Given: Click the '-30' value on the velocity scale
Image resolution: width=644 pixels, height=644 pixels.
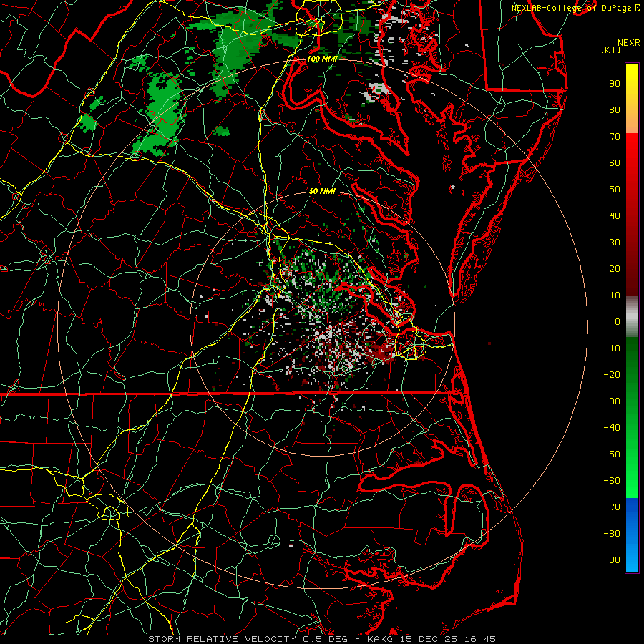Looking at the screenshot, I should 612,401.
